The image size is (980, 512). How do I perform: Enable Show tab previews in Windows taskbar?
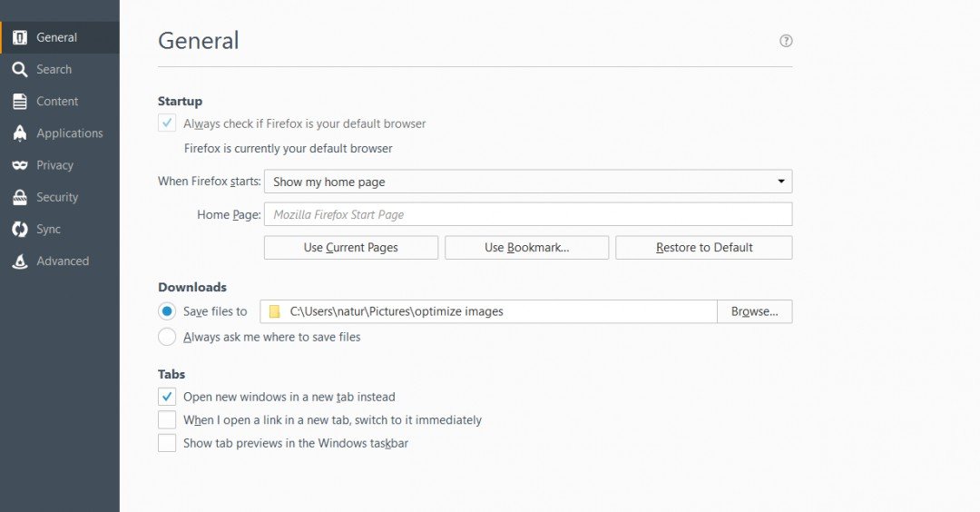(x=167, y=443)
